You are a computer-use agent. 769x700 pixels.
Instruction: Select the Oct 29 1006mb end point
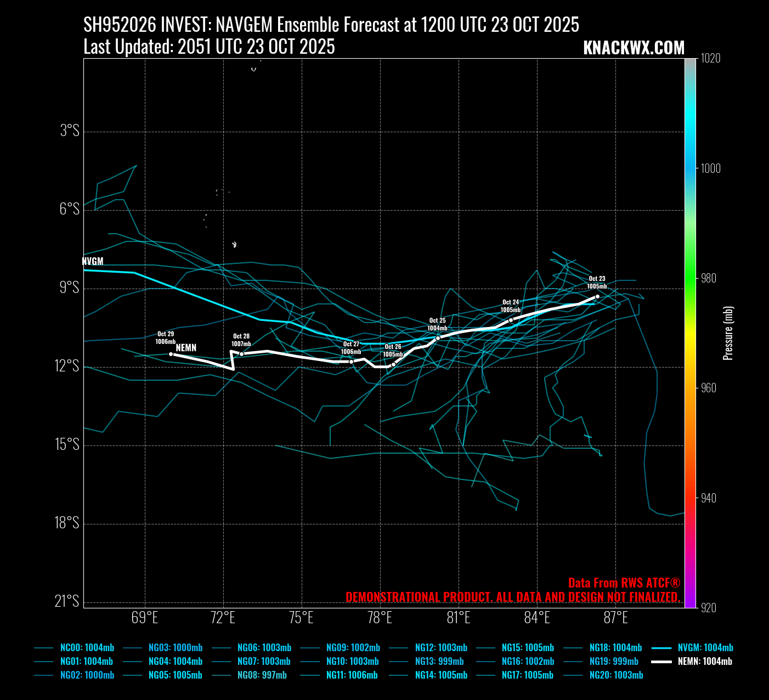tap(171, 354)
